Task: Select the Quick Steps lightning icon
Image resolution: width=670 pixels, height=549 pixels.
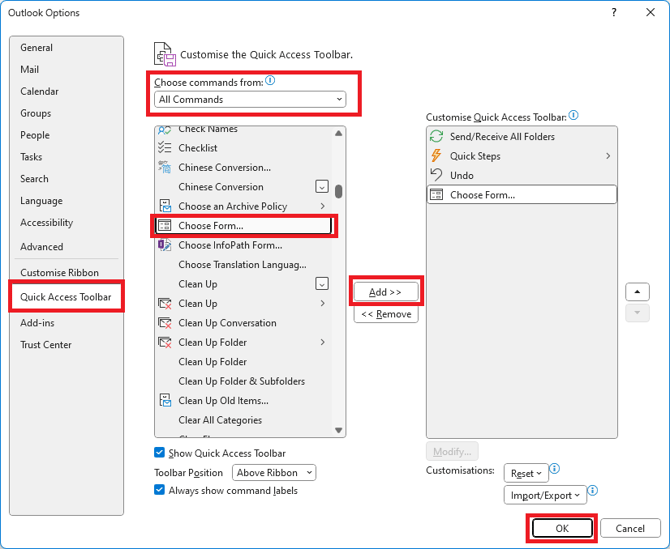Action: coord(436,156)
